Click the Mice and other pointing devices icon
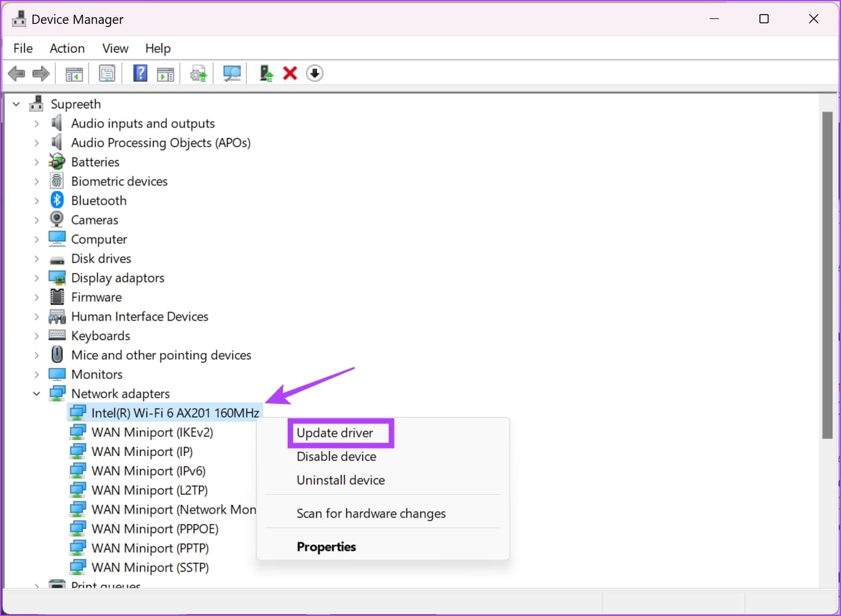 [57, 355]
